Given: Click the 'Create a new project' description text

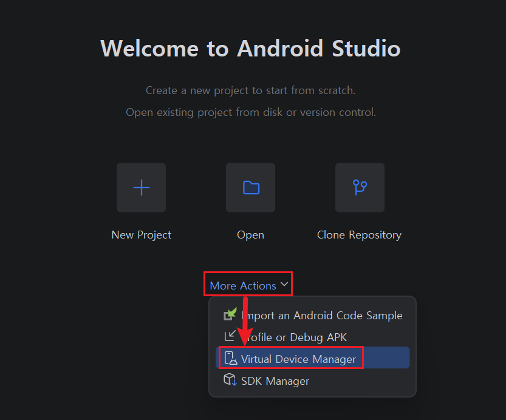Looking at the screenshot, I should point(250,90).
